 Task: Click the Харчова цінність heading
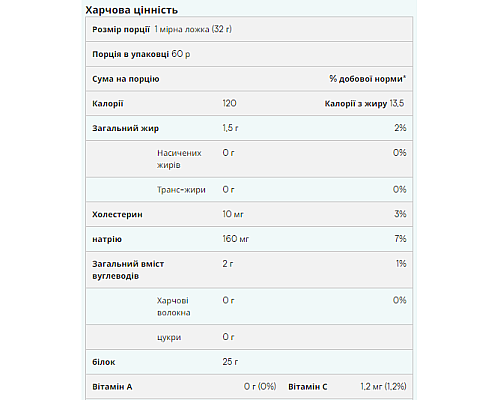(132, 10)
